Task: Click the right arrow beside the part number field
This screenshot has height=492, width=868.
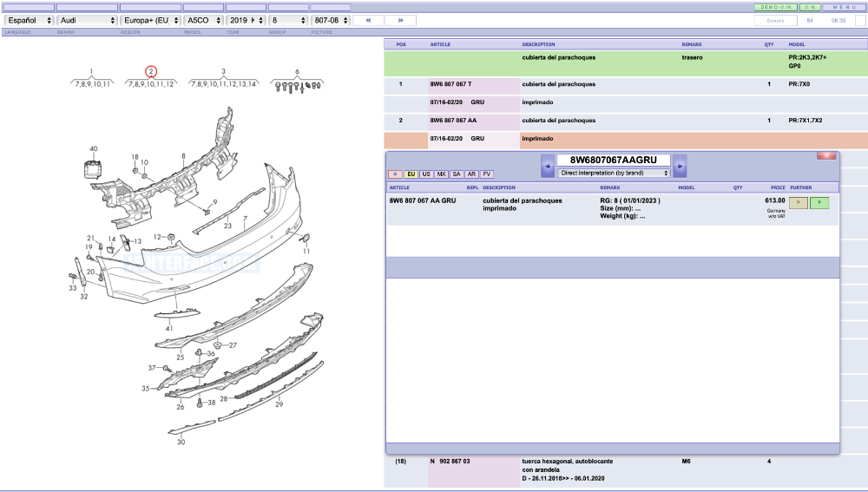Action: point(680,166)
